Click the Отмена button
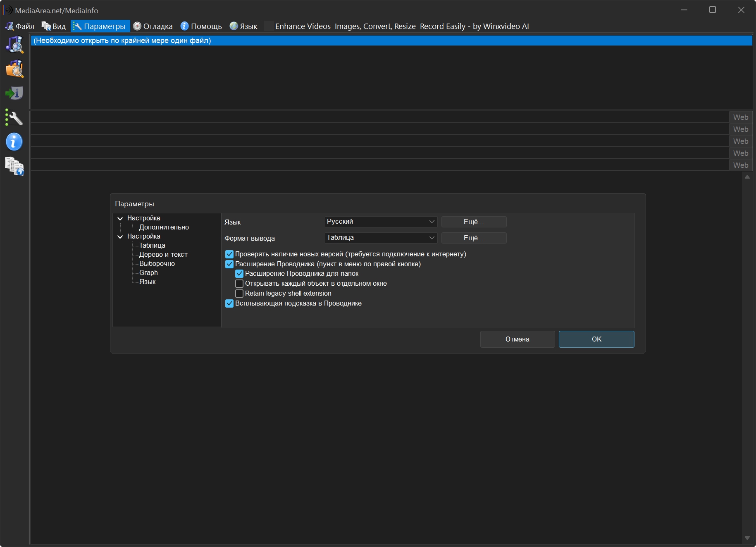This screenshot has height=547, width=756. pos(517,339)
